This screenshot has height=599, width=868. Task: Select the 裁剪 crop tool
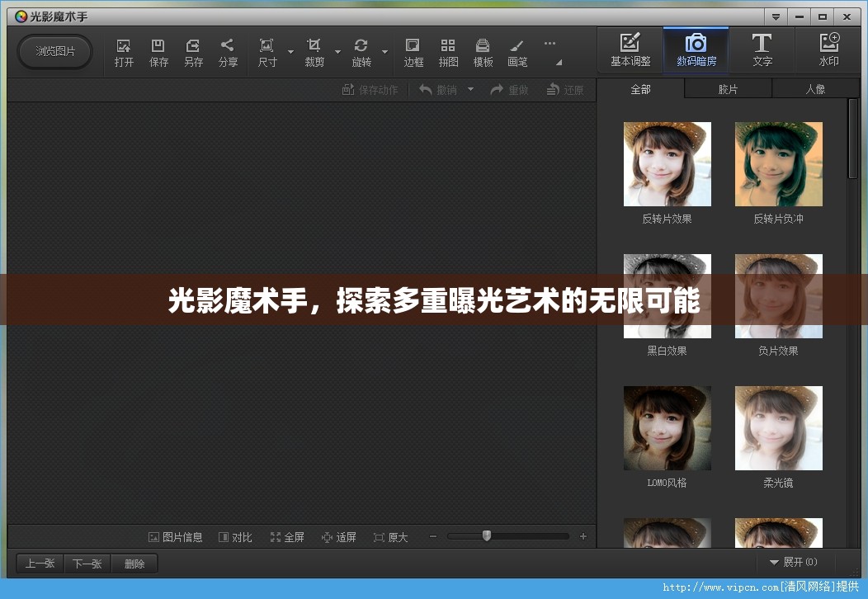[x=314, y=53]
